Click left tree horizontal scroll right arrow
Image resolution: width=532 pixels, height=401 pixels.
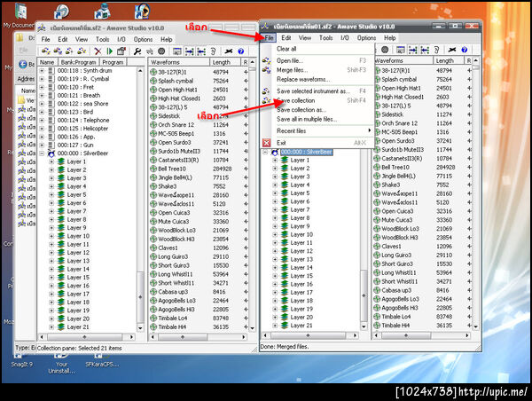131,337
